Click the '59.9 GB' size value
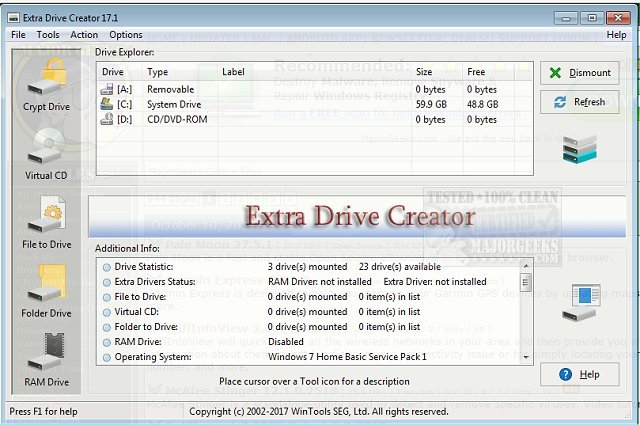Viewport: 640px width, 425px height. (x=431, y=104)
